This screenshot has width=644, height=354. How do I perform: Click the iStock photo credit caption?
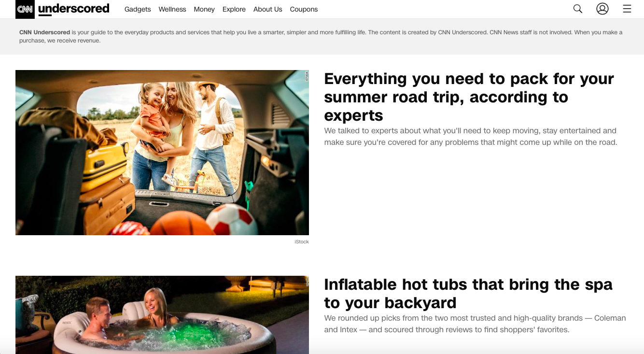[x=302, y=241]
